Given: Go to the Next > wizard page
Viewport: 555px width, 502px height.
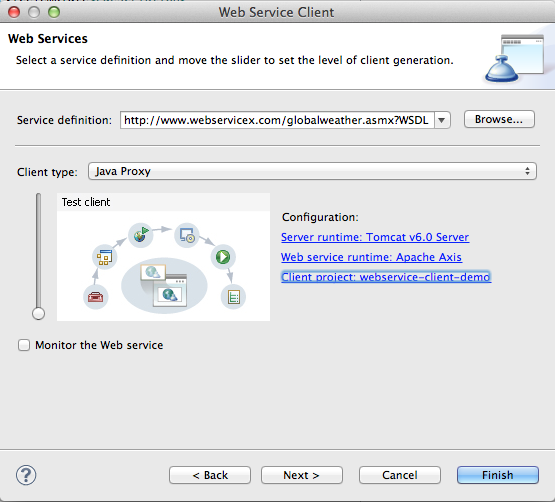Looking at the screenshot, I should [302, 475].
